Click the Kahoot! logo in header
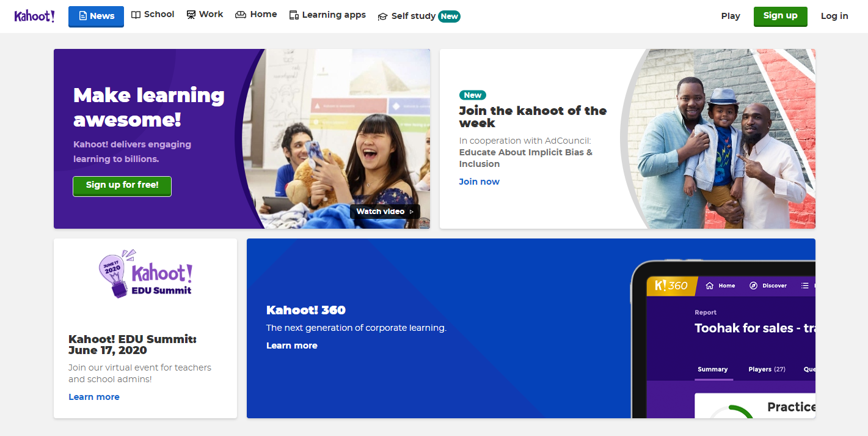The width and height of the screenshot is (868, 436). pyautogui.click(x=35, y=16)
